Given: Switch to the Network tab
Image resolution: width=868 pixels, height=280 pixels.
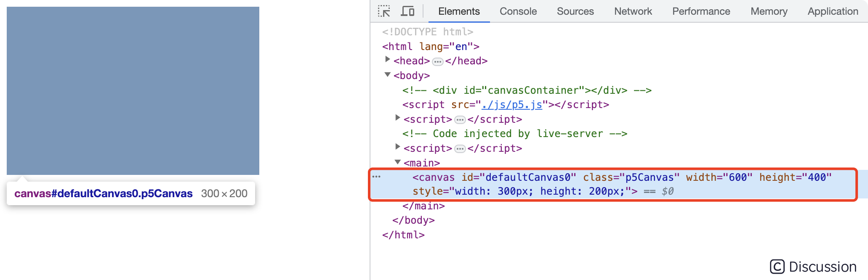Looking at the screenshot, I should tap(633, 11).
